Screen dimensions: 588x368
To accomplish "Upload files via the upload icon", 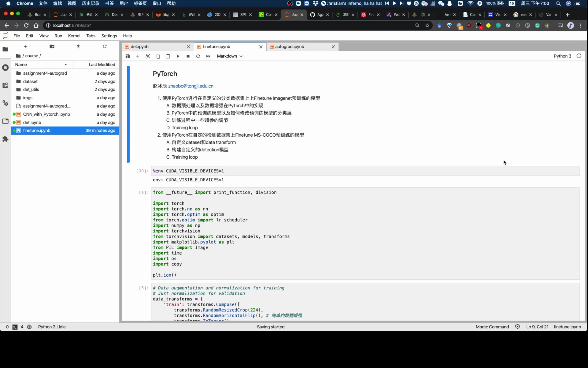I will [x=78, y=46].
